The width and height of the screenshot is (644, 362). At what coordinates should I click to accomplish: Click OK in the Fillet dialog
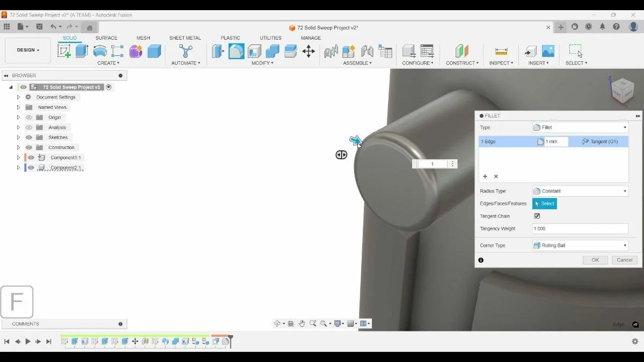(595, 260)
